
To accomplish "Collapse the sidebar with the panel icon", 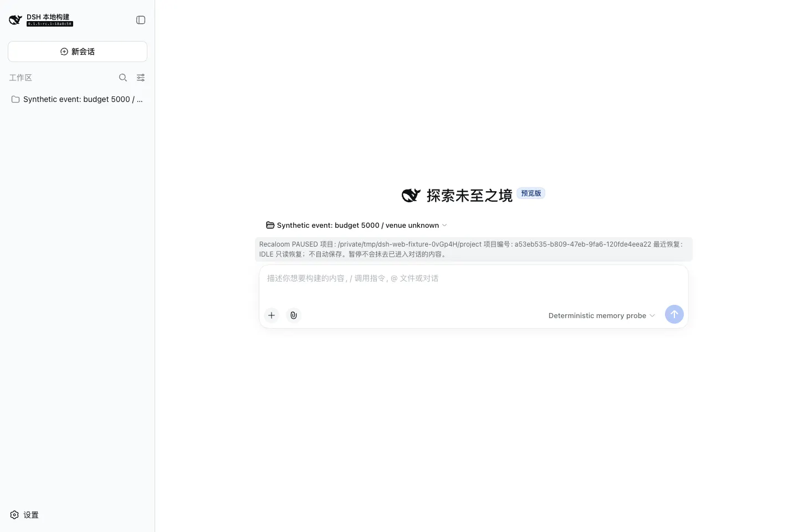I will click(141, 20).
